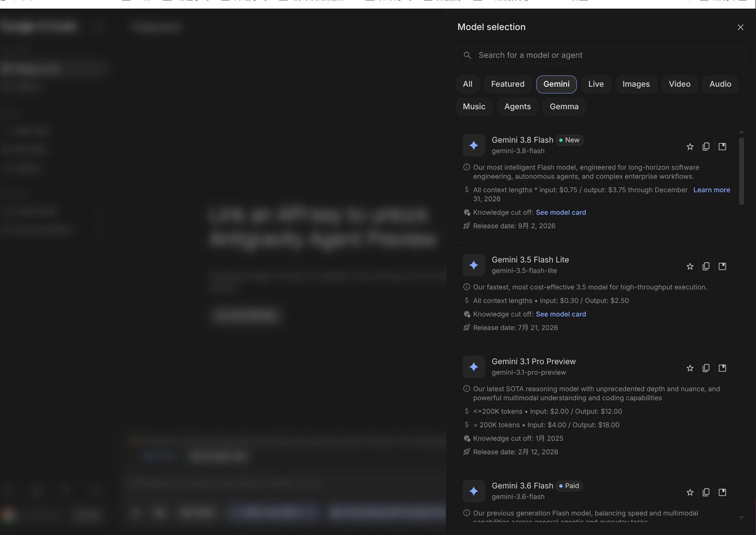Star the Gemini 3.6 Flash model
Viewport: 756px width, 535px height.
click(x=690, y=492)
